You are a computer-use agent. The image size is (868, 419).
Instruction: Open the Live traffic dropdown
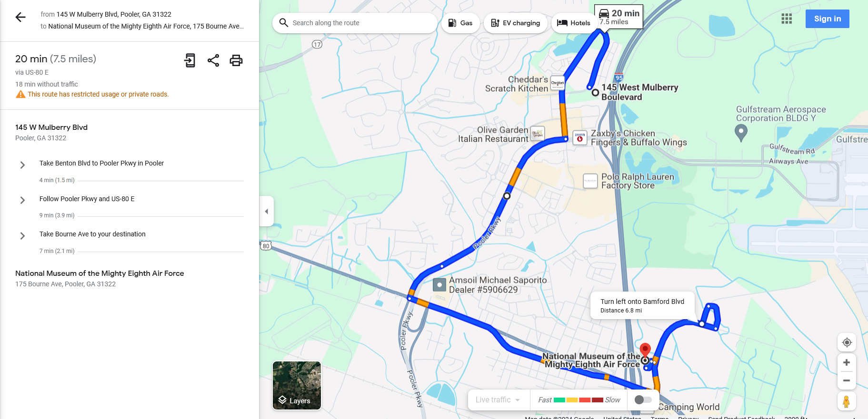tap(499, 400)
